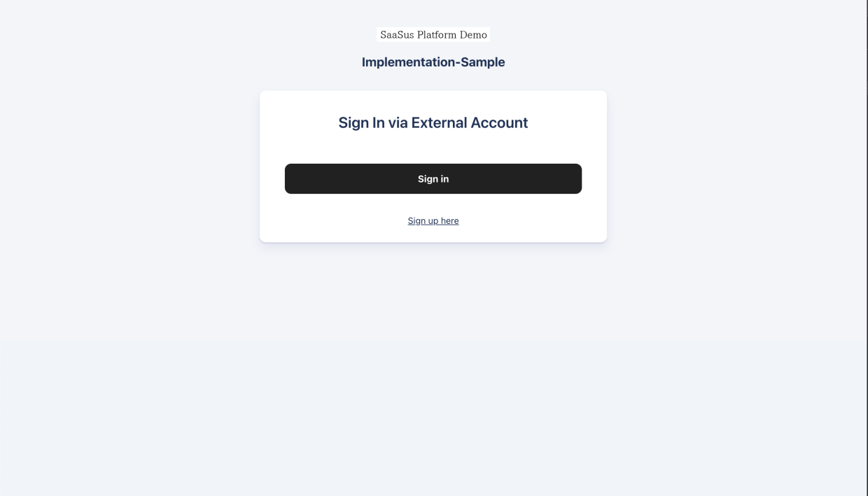Click the vertical divider line at the window's right edge
868x496 pixels.
click(867, 248)
